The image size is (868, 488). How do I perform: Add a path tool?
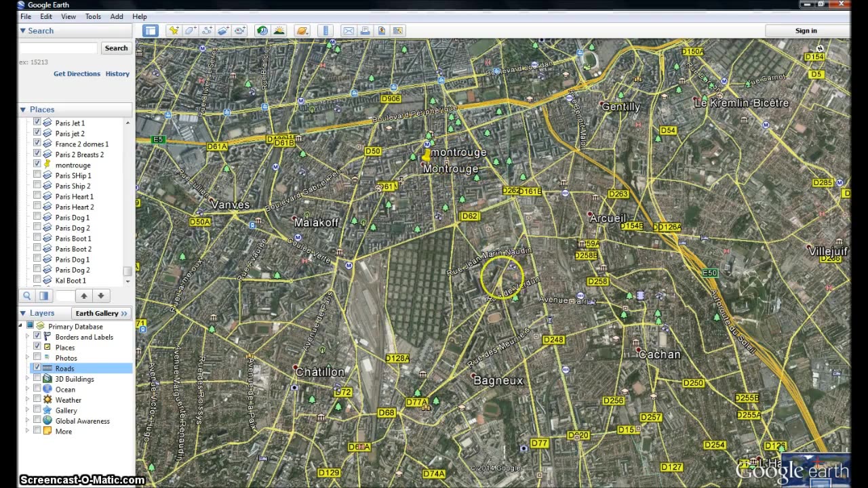207,30
